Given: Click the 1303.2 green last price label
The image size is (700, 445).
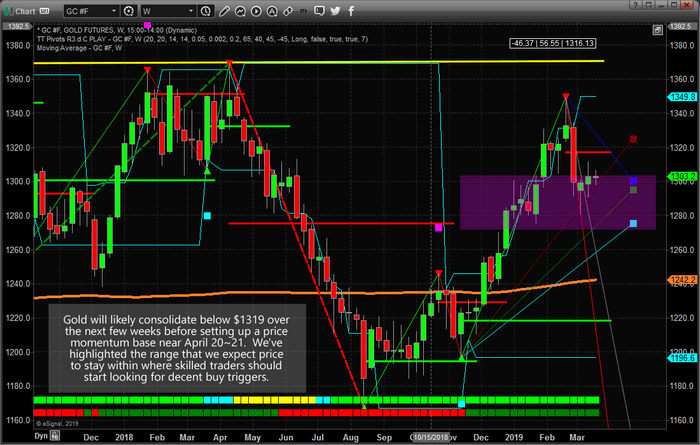Looking at the screenshot, I should coord(682,177).
